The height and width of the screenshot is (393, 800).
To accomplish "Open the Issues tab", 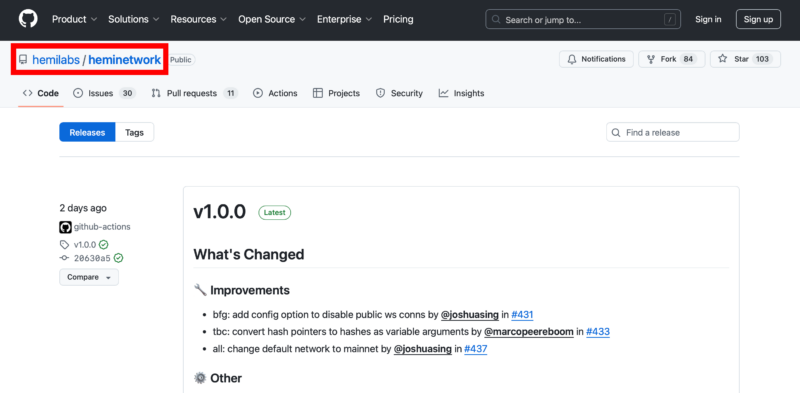I will pos(104,93).
